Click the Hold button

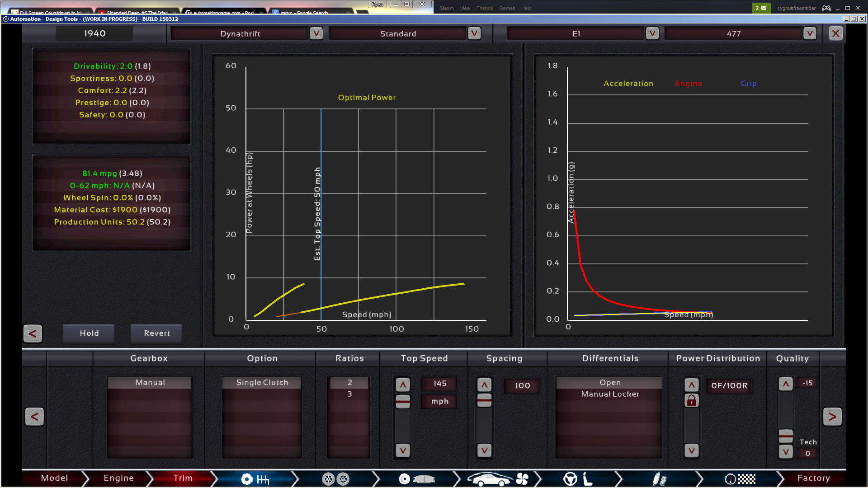click(89, 333)
